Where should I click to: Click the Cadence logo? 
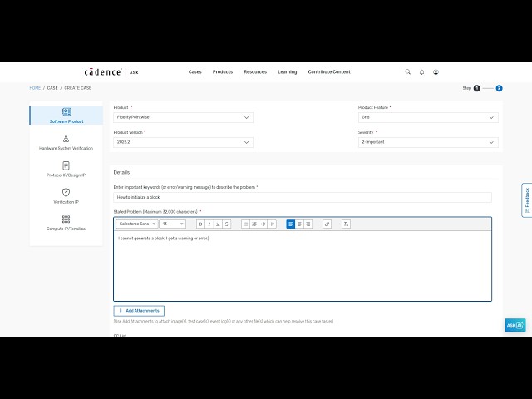click(103, 72)
